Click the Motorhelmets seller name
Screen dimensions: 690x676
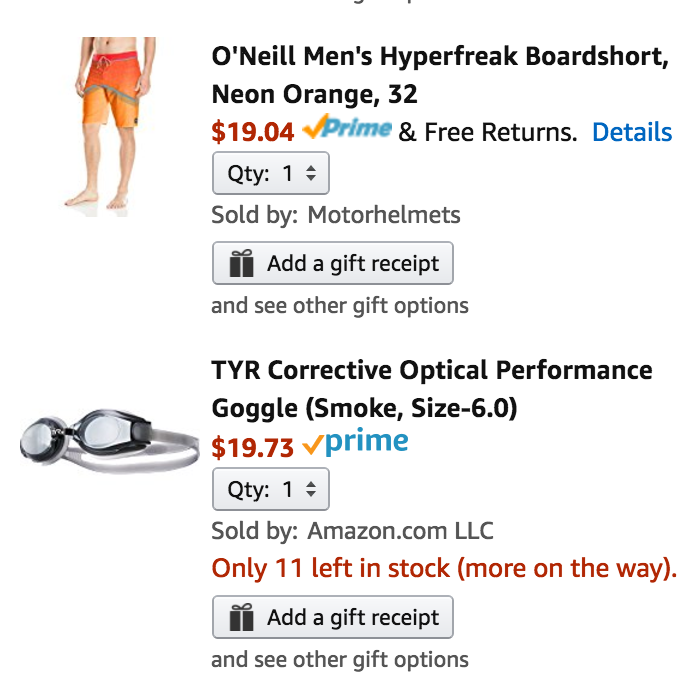(383, 215)
